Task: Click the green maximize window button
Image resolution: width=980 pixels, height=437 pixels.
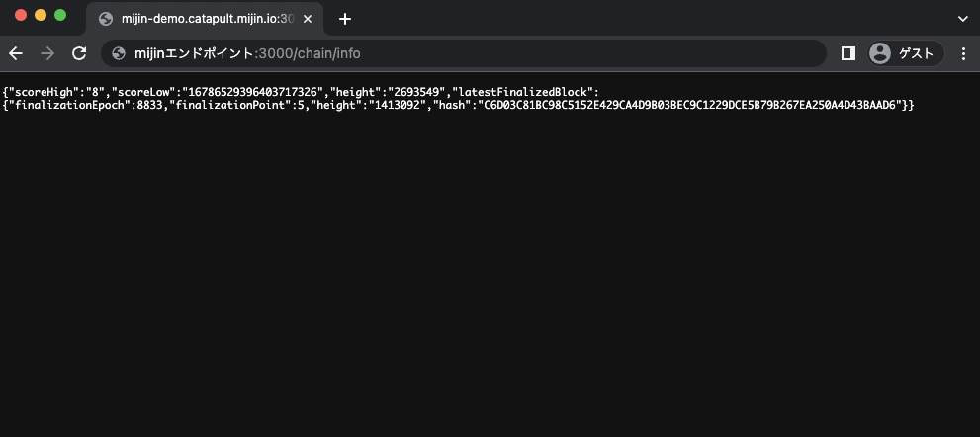Action: [60, 15]
